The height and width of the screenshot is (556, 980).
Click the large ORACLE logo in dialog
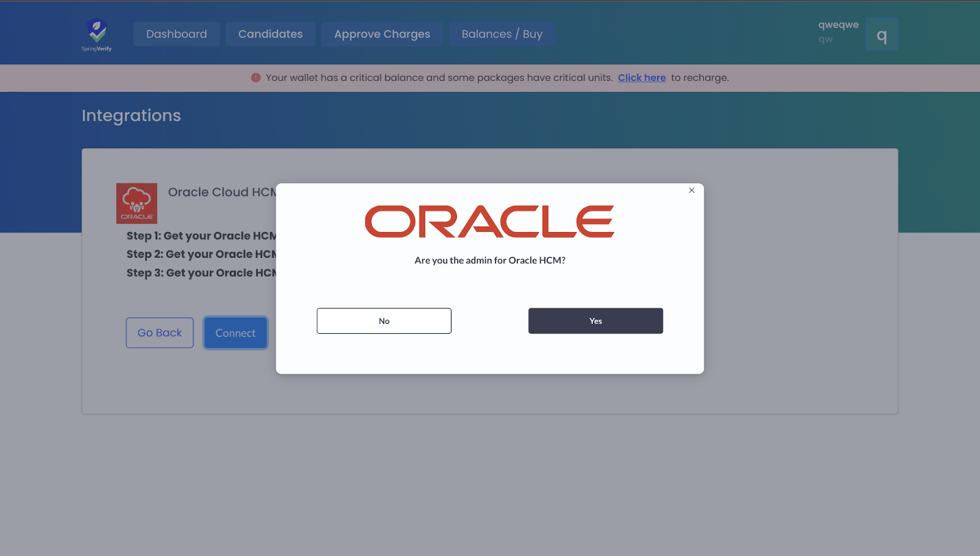point(489,222)
